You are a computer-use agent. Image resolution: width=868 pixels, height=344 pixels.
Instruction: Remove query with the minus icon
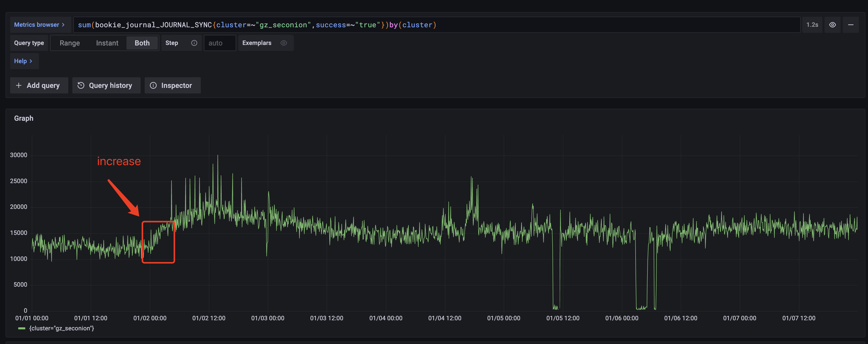(x=851, y=25)
